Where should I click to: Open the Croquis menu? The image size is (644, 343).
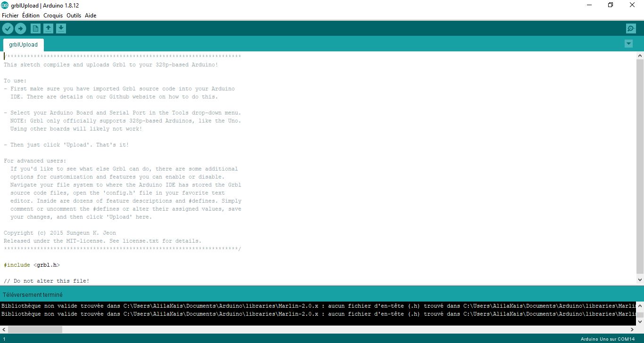point(53,16)
